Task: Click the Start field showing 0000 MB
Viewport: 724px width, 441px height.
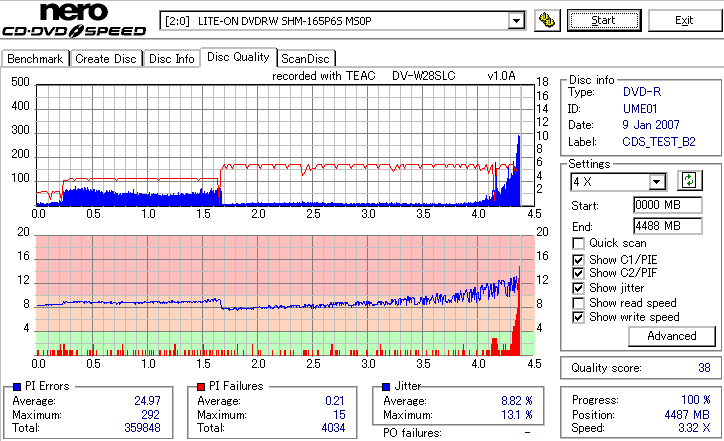Action: 668,205
